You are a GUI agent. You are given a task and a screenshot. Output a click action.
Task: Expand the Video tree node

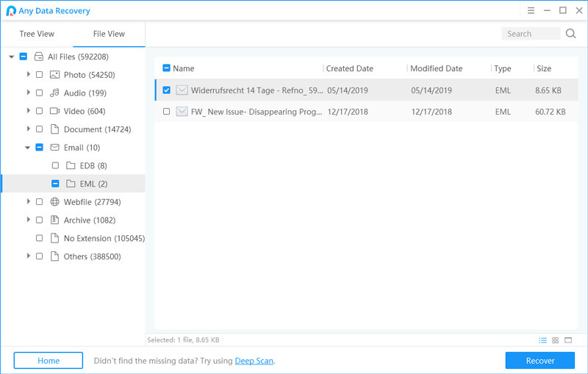[x=28, y=110]
